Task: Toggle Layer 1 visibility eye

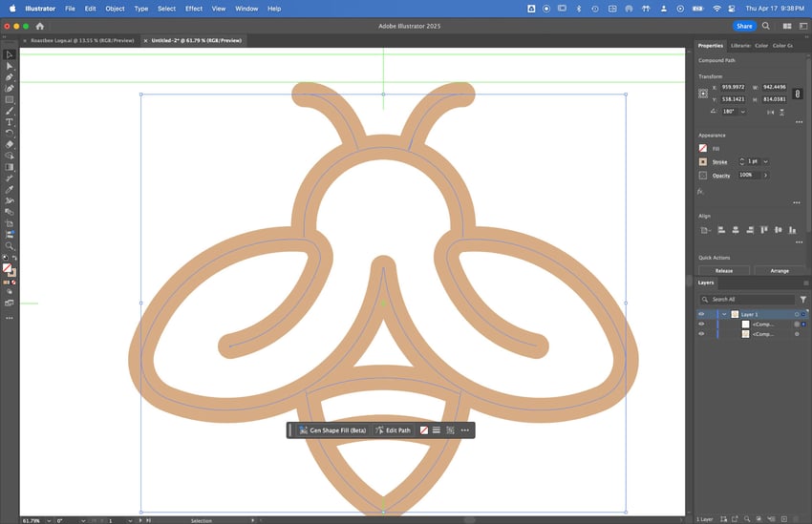Action: point(702,315)
